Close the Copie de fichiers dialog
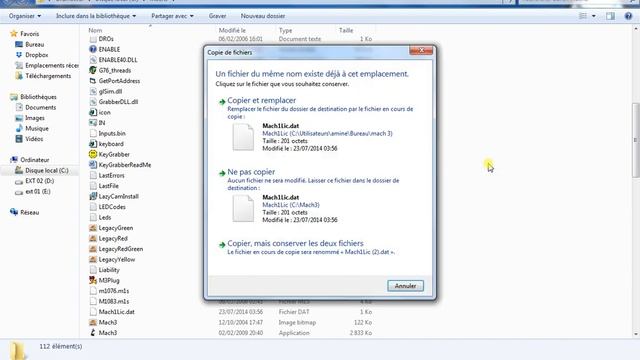Image resolution: width=640 pixels, height=360 pixels. coord(421,50)
